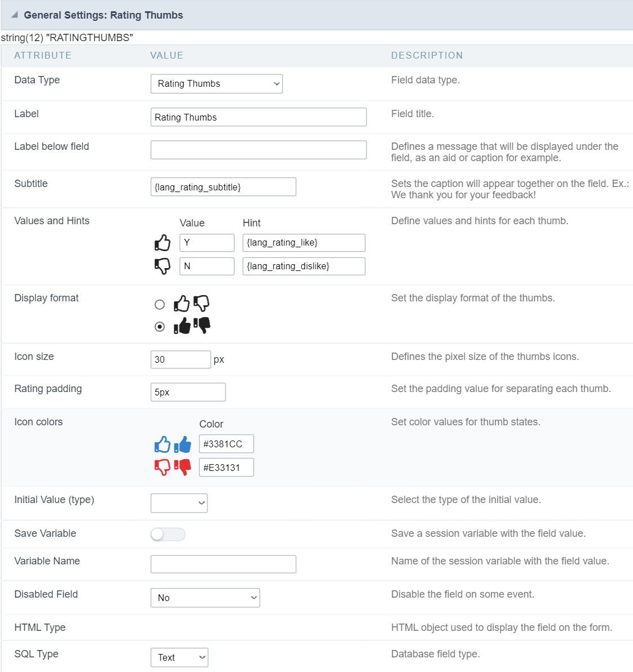Click the outlined thumbs-up display format icon
The width and height of the screenshot is (633, 672).
pos(182,304)
